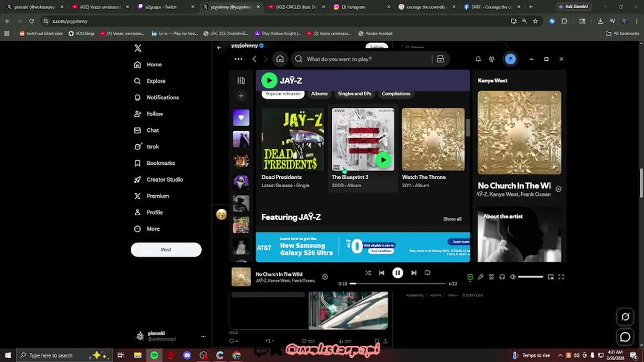
Task: Open Bookmarks on X sidebar
Action: pos(155,163)
